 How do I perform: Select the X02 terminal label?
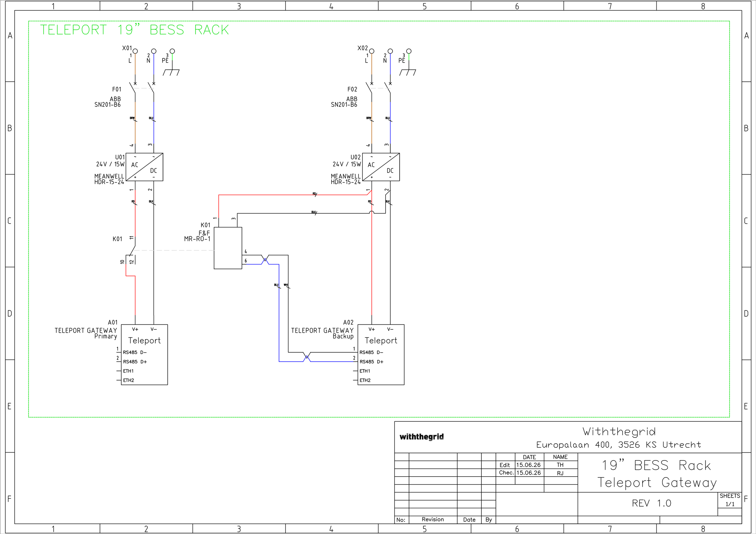(x=363, y=48)
